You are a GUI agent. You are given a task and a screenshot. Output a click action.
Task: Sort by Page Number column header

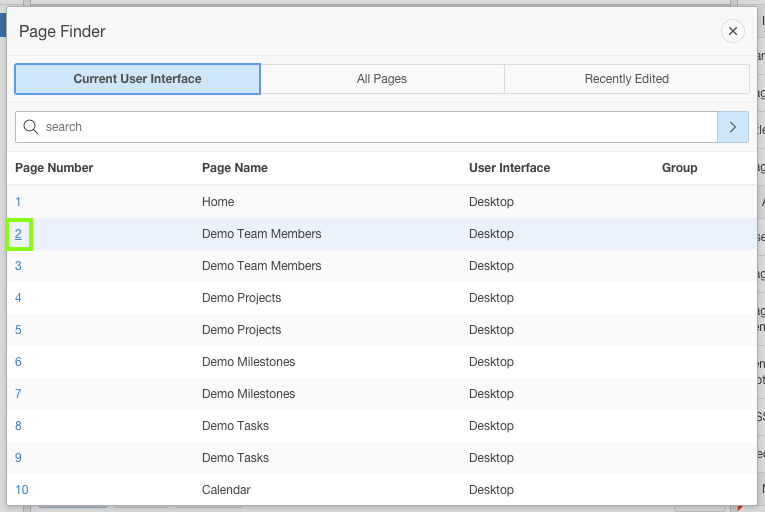click(54, 168)
